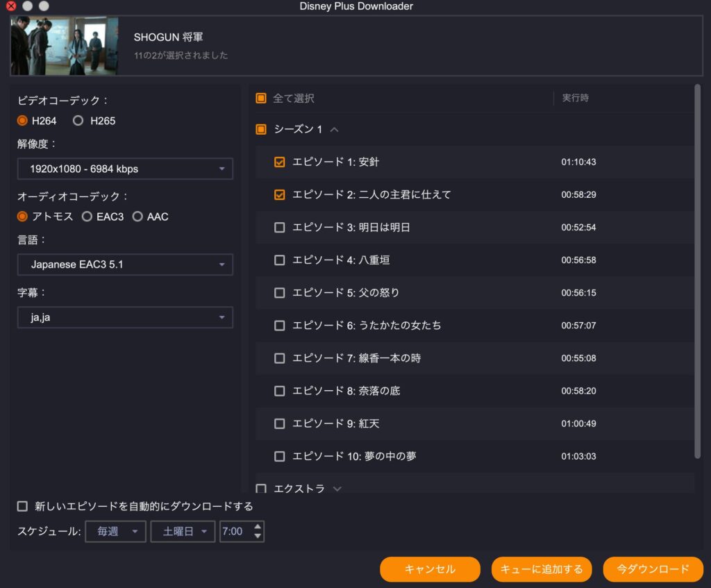Image resolution: width=711 pixels, height=588 pixels.
Task: Open the language dropdown Japanese EAC3 5.1
Action: tap(125, 264)
